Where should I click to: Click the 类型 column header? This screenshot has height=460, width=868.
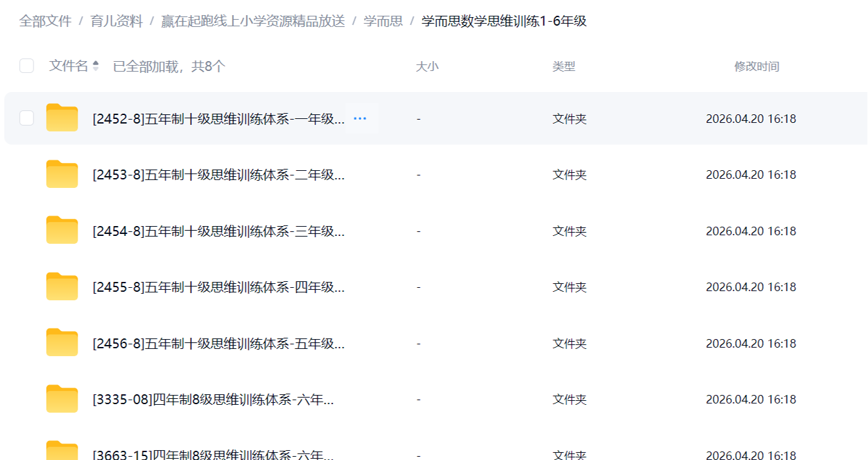[x=564, y=66]
